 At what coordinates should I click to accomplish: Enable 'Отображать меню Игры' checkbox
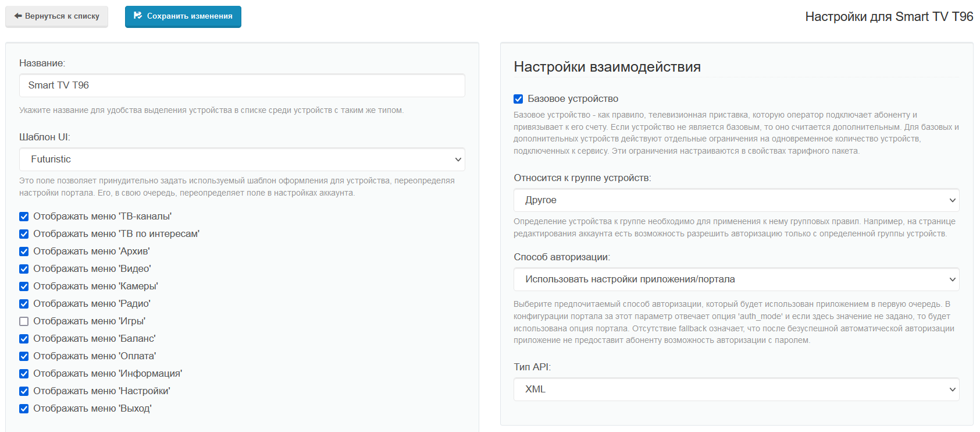pyautogui.click(x=24, y=321)
